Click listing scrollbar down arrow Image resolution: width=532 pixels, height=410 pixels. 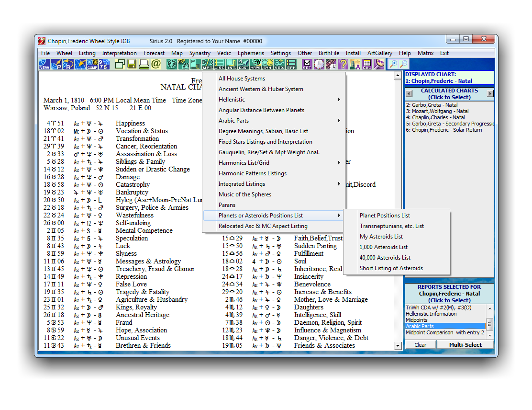point(398,346)
